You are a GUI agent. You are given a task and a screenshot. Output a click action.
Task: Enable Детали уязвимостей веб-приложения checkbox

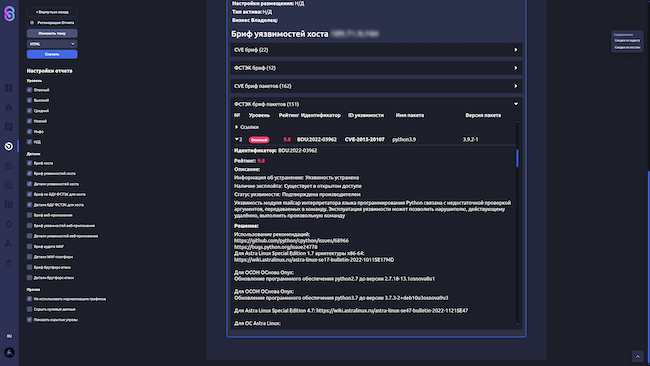tap(29, 236)
